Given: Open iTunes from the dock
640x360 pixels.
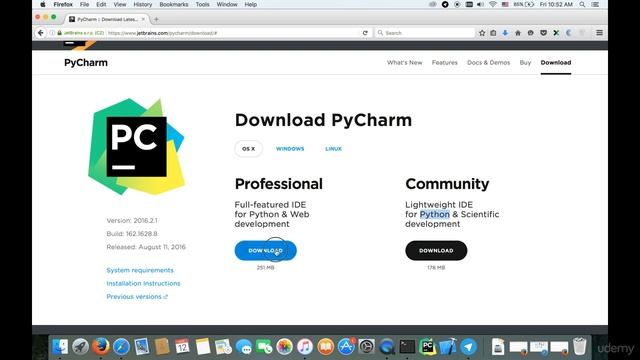Looking at the screenshot, I should click(x=305, y=347).
